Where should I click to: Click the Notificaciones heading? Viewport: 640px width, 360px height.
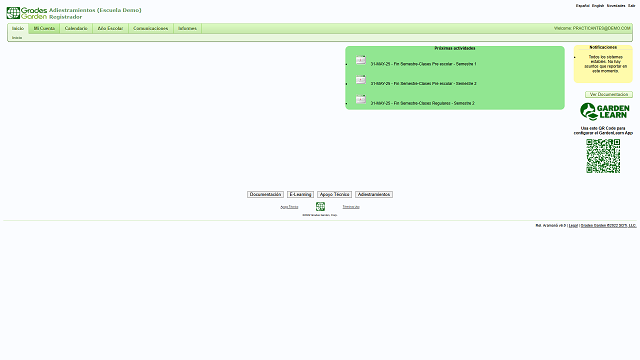tap(603, 47)
